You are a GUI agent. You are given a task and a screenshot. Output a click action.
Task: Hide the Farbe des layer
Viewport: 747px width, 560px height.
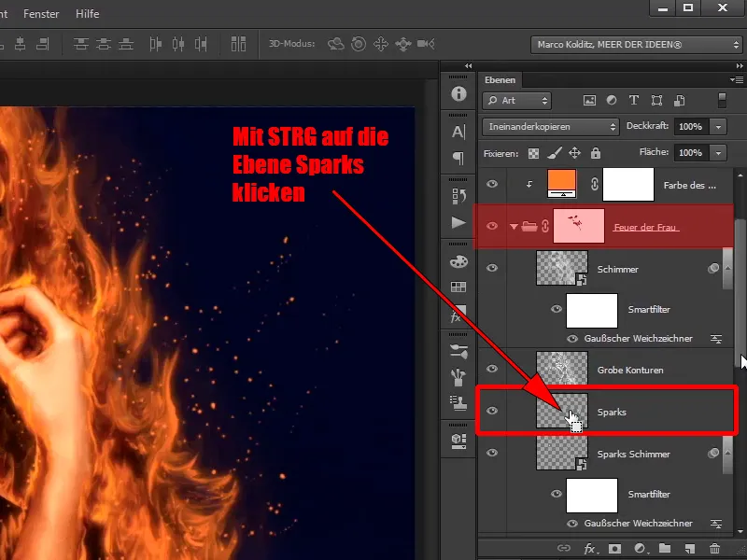[492, 184]
